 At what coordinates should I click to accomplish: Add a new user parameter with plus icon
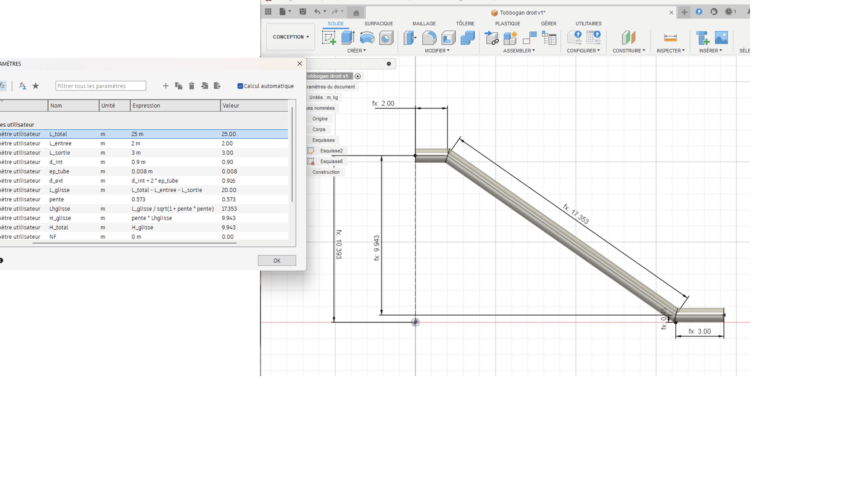[x=165, y=86]
